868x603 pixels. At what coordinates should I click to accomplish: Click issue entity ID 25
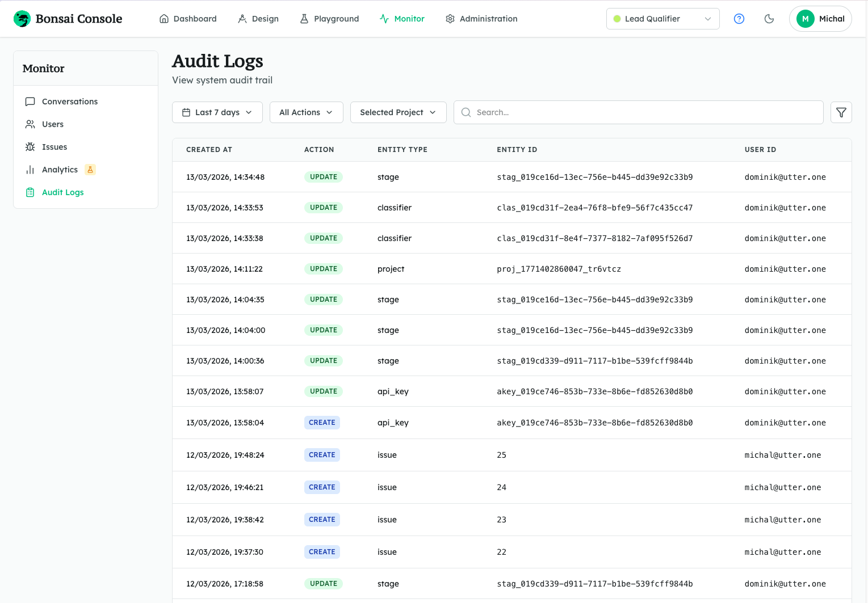click(501, 455)
